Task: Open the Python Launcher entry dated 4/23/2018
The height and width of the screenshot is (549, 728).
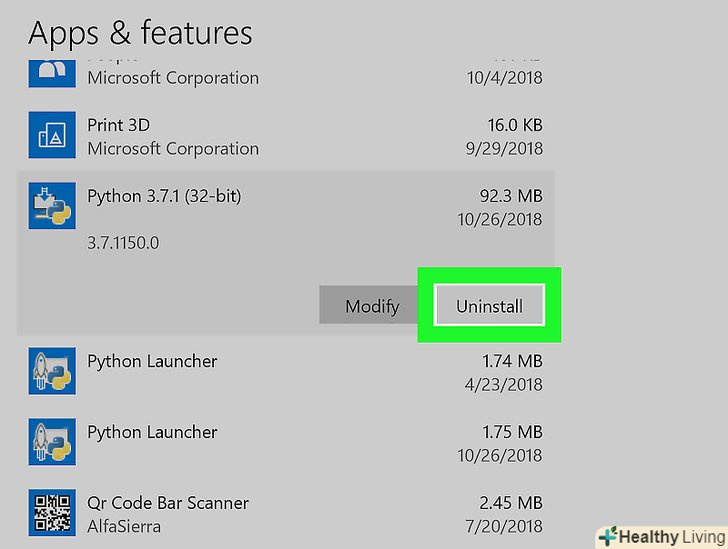Action: (x=152, y=361)
